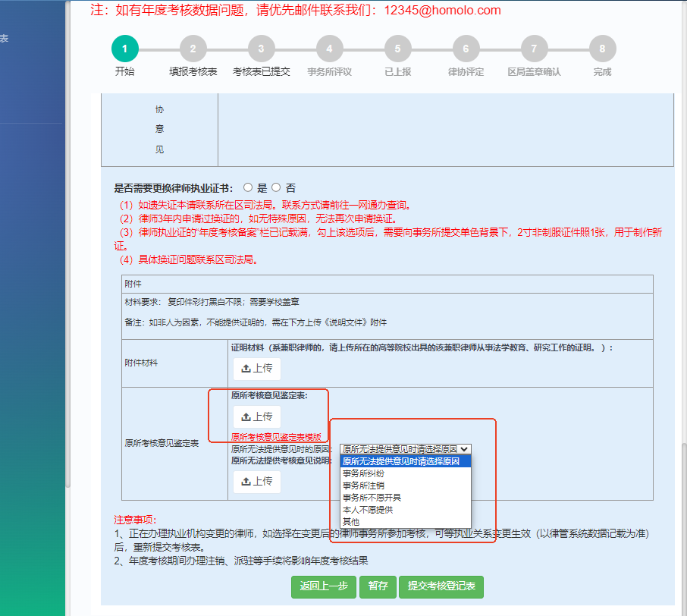Click the 暂存 save draft button
This screenshot has height=616, width=687.
click(378, 586)
